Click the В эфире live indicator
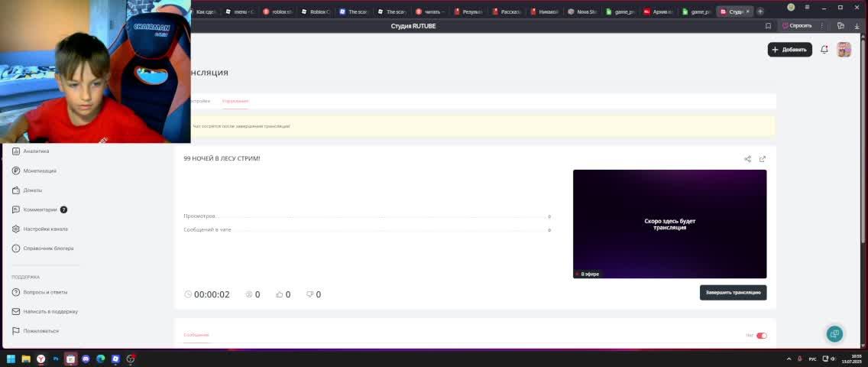 [x=588, y=274]
